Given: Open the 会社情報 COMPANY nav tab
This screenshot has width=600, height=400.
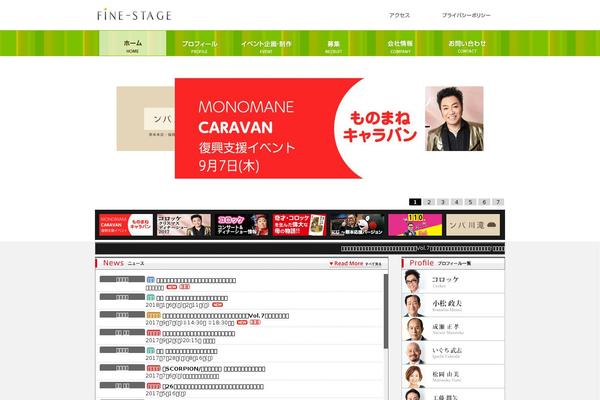Looking at the screenshot, I should 400,43.
